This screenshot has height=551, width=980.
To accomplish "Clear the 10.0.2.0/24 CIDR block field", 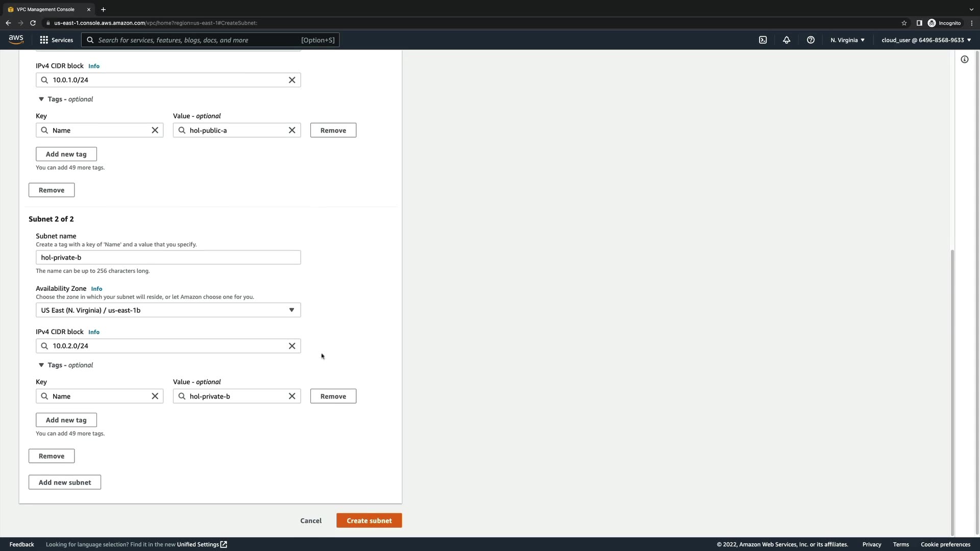I will pos(292,346).
